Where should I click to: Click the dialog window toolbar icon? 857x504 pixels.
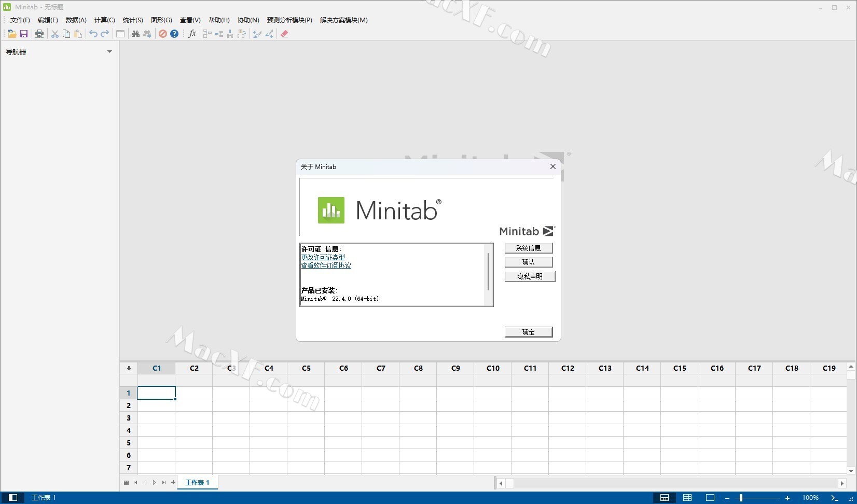pos(120,34)
